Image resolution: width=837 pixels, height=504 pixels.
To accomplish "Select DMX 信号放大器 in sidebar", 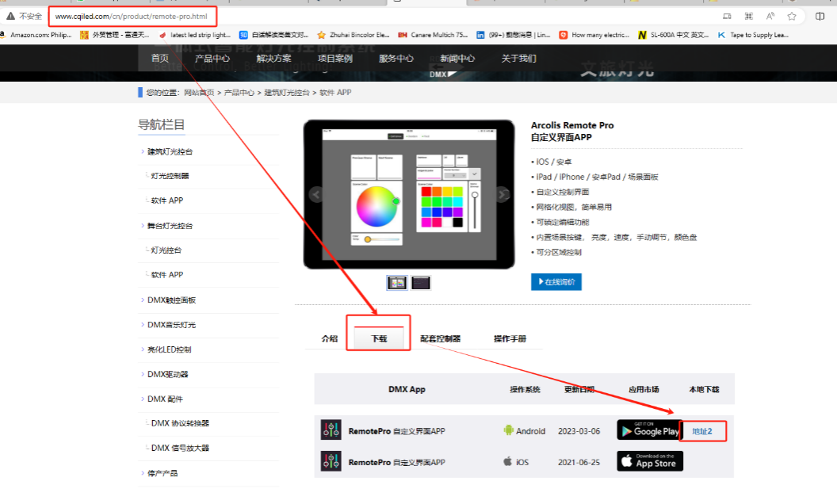I will [180, 448].
